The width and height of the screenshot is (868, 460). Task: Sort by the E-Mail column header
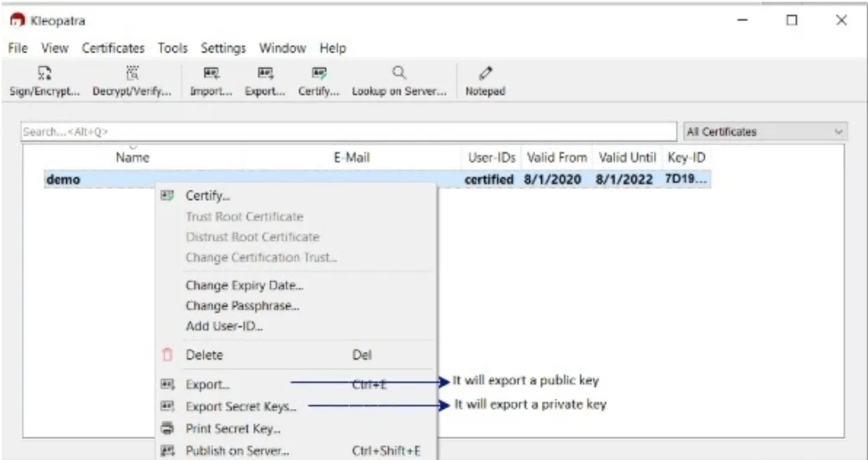click(x=351, y=158)
